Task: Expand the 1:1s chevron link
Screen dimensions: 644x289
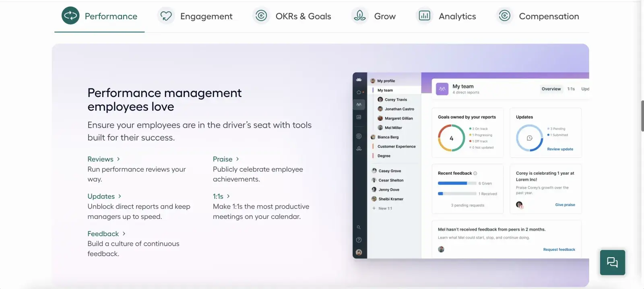Action: (x=228, y=196)
